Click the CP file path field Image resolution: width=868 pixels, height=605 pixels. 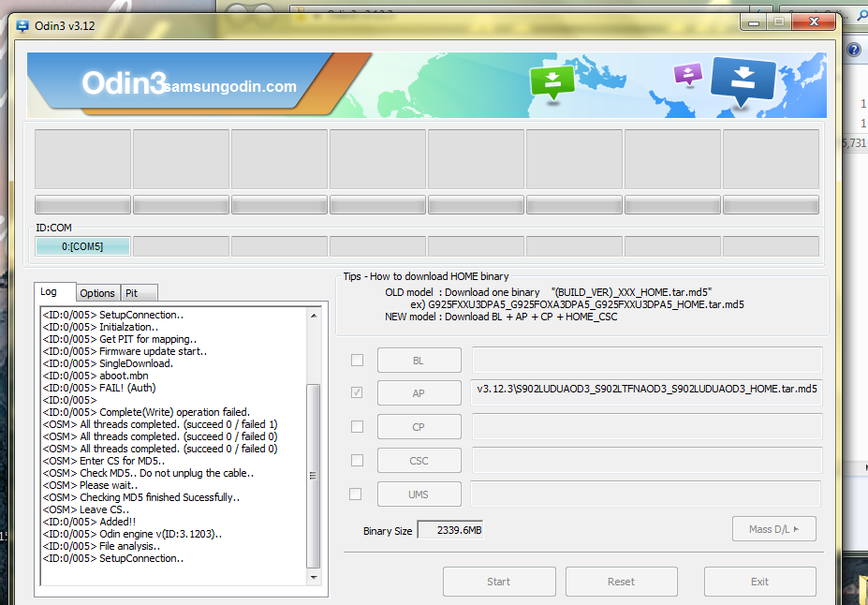pos(647,427)
